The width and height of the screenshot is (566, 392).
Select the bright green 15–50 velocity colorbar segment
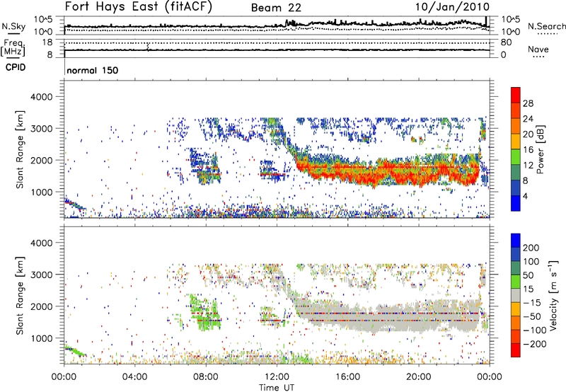click(516, 282)
